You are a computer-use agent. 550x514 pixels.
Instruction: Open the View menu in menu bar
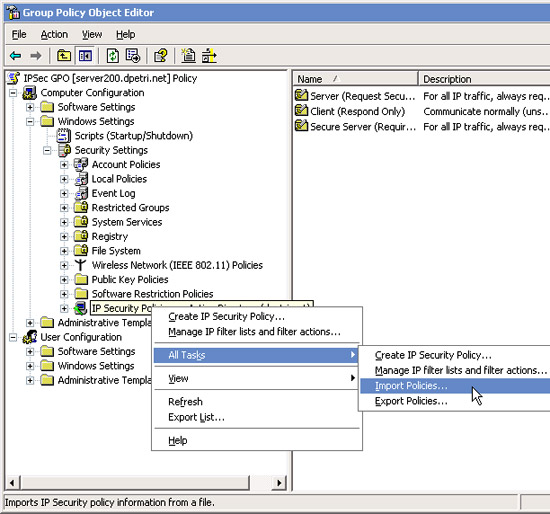point(92,34)
